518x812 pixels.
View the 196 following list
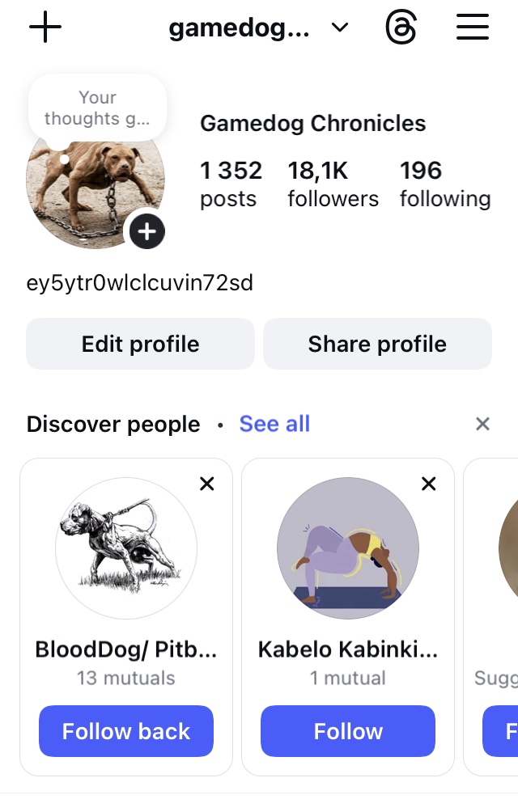tap(445, 184)
